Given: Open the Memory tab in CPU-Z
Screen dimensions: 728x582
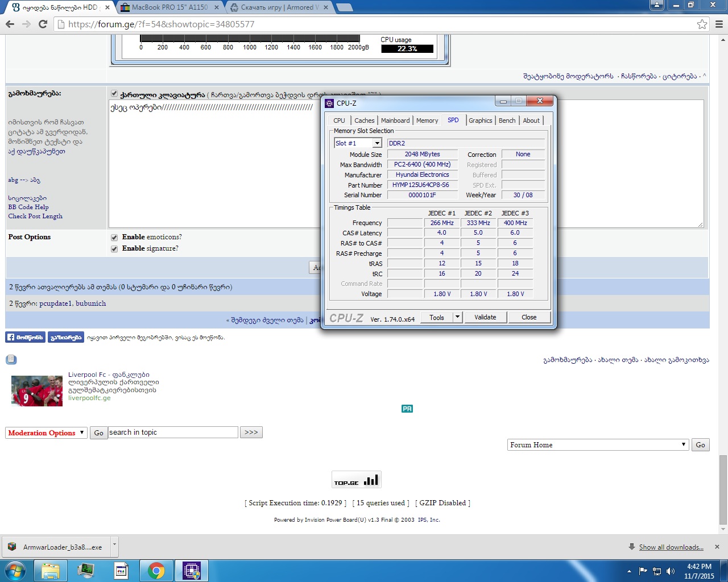Looking at the screenshot, I should [x=427, y=120].
